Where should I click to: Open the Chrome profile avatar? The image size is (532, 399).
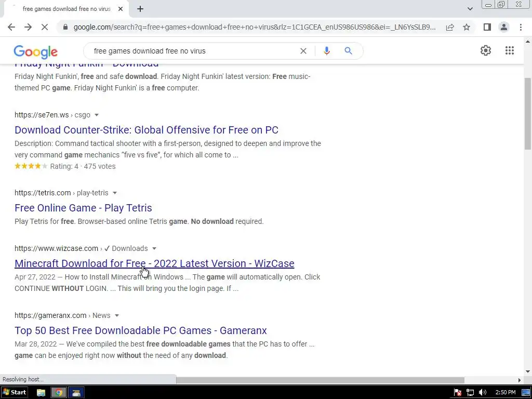coord(504,27)
